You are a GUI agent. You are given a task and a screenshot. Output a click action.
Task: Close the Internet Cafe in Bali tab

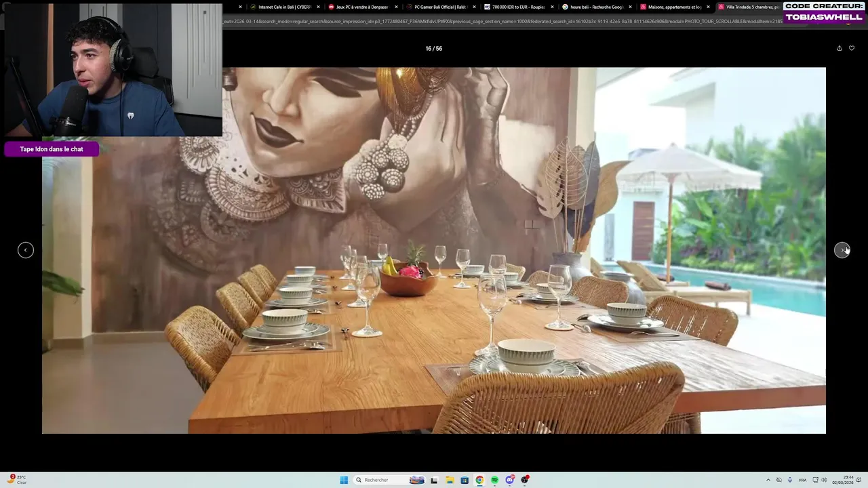[x=318, y=7]
